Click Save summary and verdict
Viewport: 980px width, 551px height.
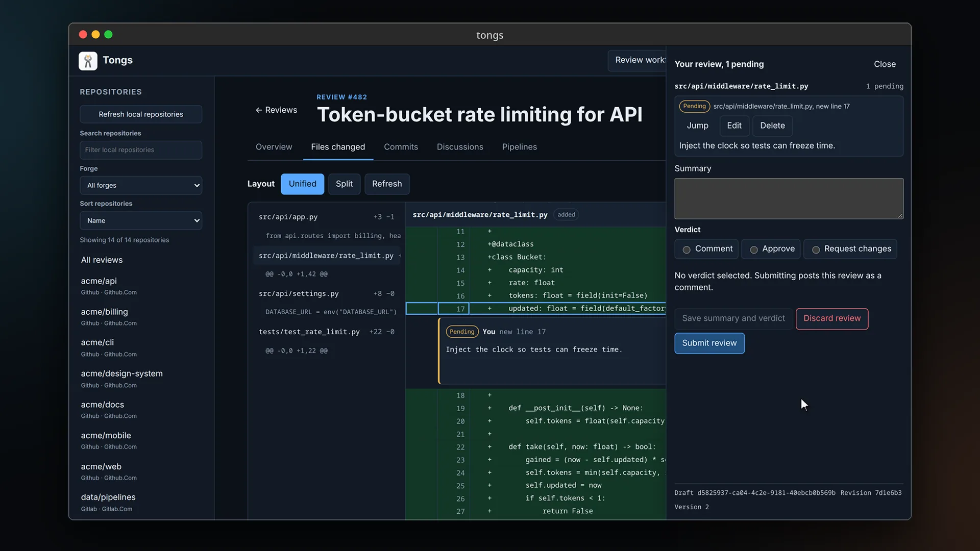coord(733,318)
